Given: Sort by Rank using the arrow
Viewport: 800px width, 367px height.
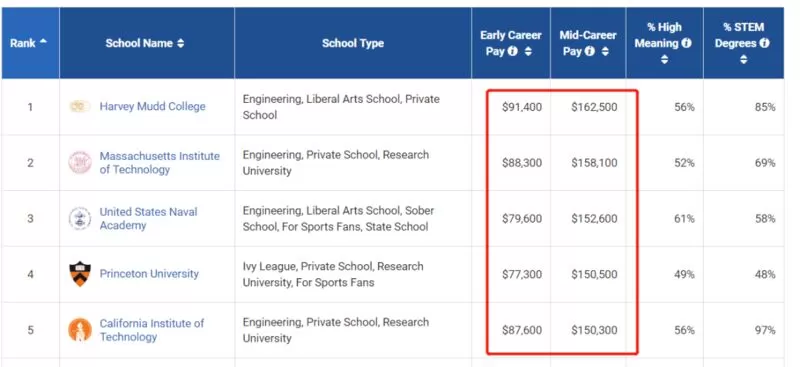Looking at the screenshot, I should point(43,41).
